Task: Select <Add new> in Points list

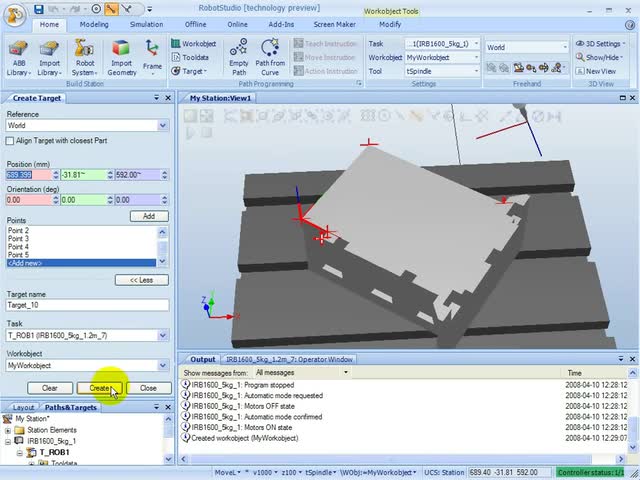Action: (81, 263)
